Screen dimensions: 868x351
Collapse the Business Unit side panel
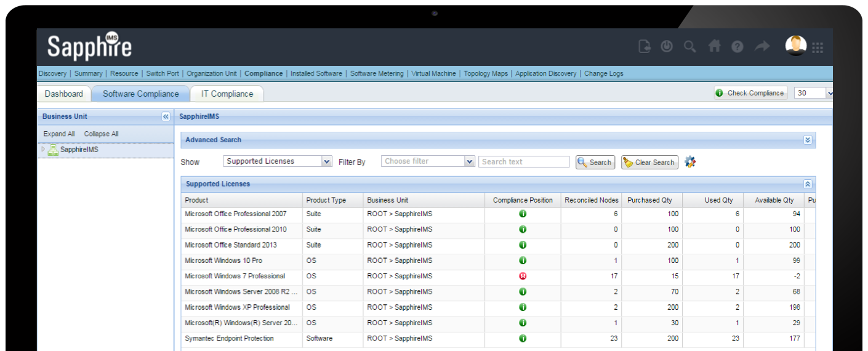click(x=166, y=116)
